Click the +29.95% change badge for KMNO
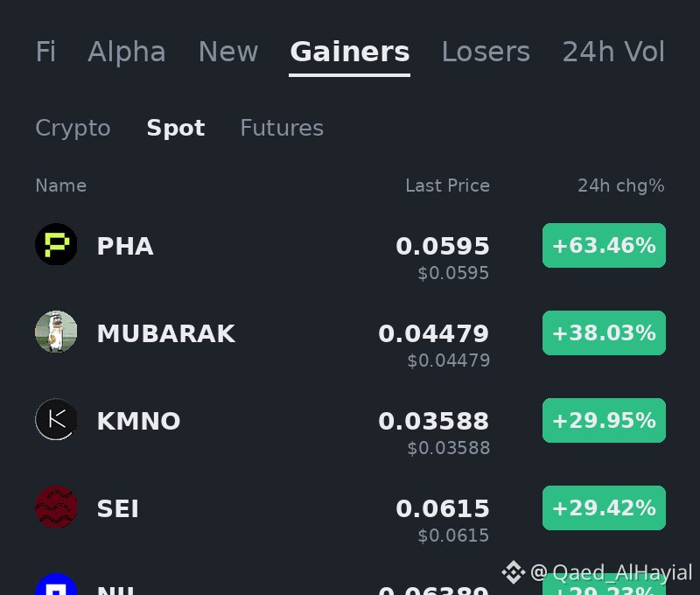This screenshot has width=700, height=595. click(x=604, y=421)
